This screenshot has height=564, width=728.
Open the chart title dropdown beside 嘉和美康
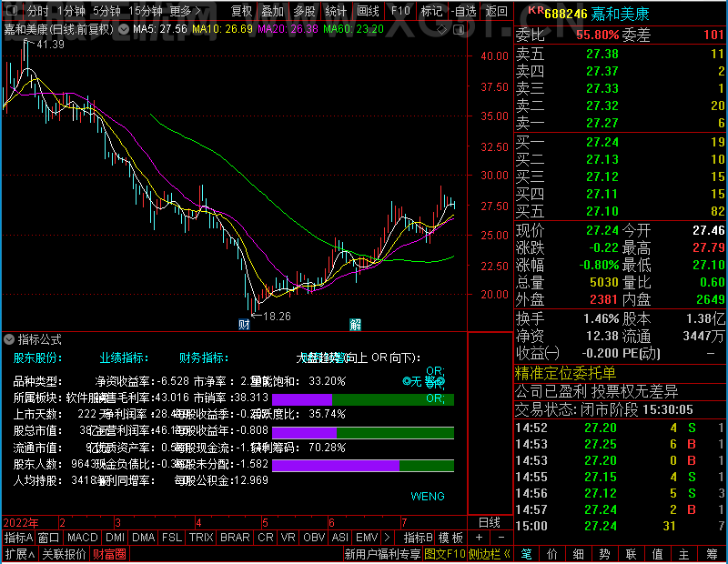point(124,29)
